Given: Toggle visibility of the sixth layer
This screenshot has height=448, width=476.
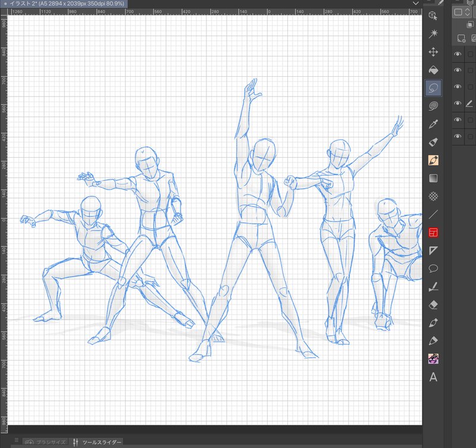Looking at the screenshot, I should pyautogui.click(x=458, y=136).
